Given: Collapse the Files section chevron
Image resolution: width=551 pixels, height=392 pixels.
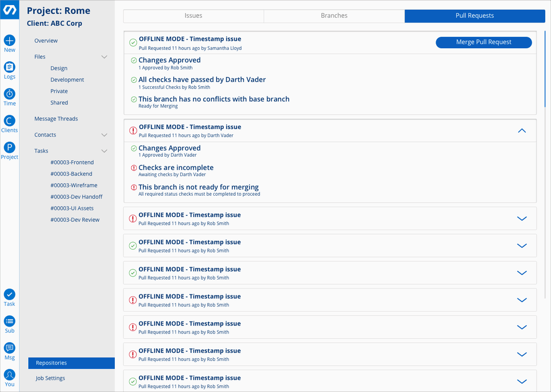Looking at the screenshot, I should [x=104, y=57].
